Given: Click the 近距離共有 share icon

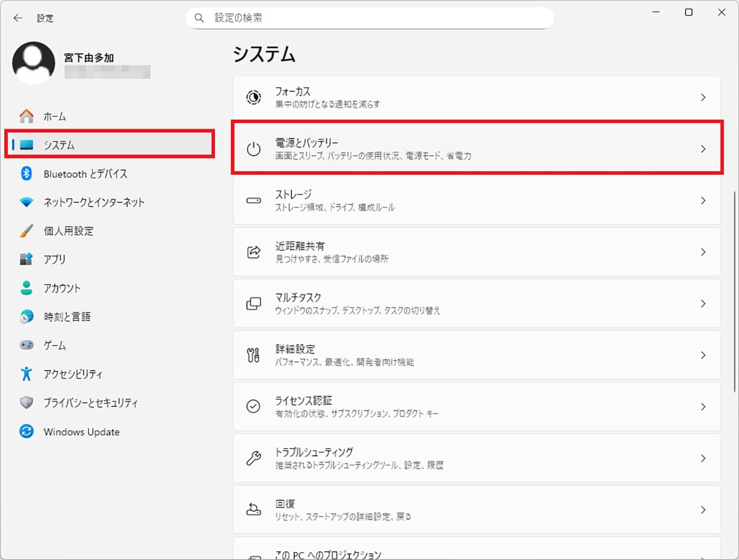Looking at the screenshot, I should point(254,252).
